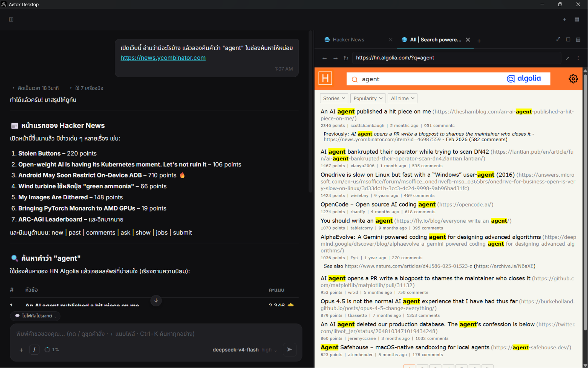Open scottshambaugh author link
The height and width of the screenshot is (368, 588).
tap(367, 126)
